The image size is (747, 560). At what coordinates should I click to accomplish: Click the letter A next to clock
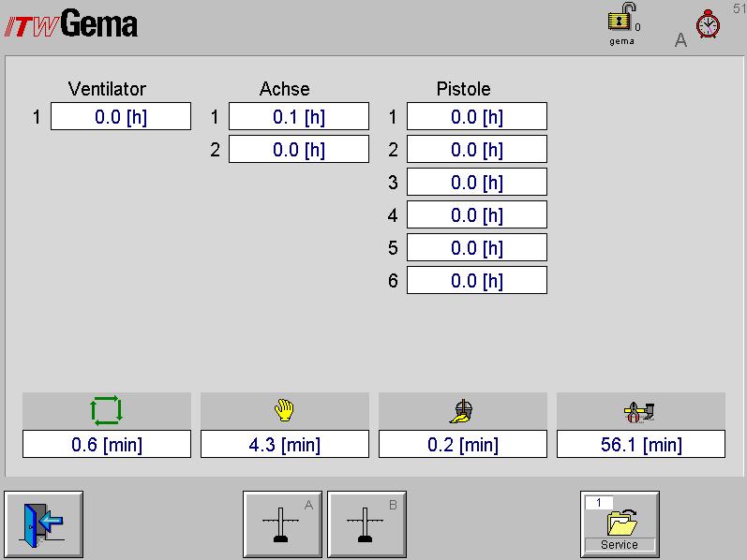point(680,40)
